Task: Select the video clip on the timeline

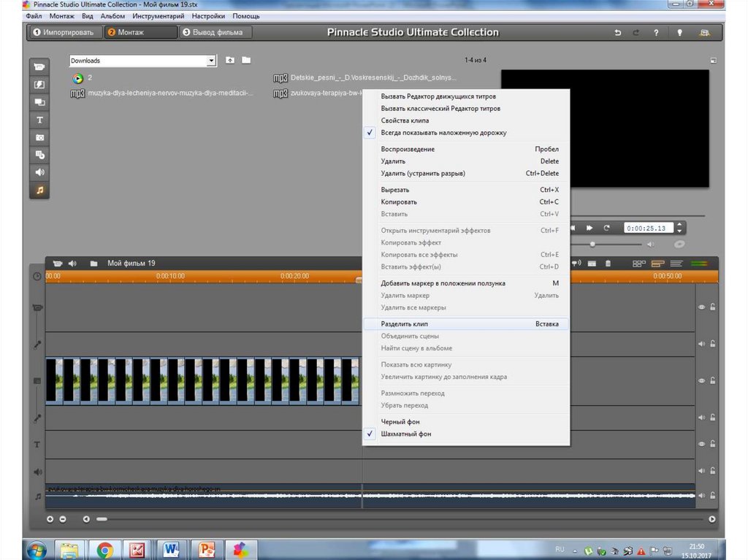Action: 202,380
